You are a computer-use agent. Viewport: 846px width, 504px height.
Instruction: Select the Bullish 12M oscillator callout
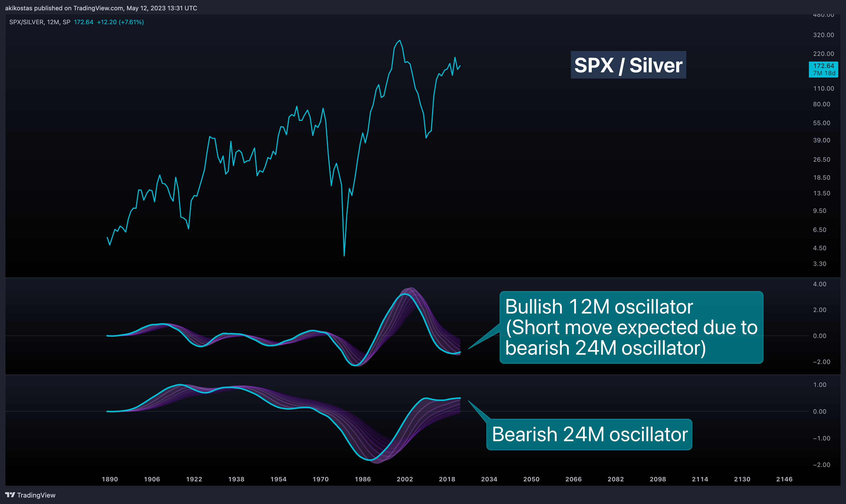[631, 327]
